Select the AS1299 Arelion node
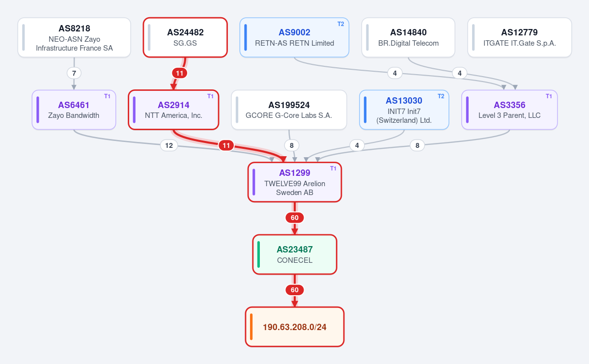The width and height of the screenshot is (589, 364). [x=295, y=182]
